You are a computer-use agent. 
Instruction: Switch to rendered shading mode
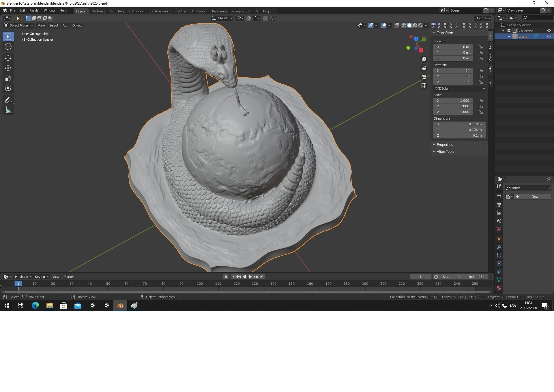coord(420,25)
